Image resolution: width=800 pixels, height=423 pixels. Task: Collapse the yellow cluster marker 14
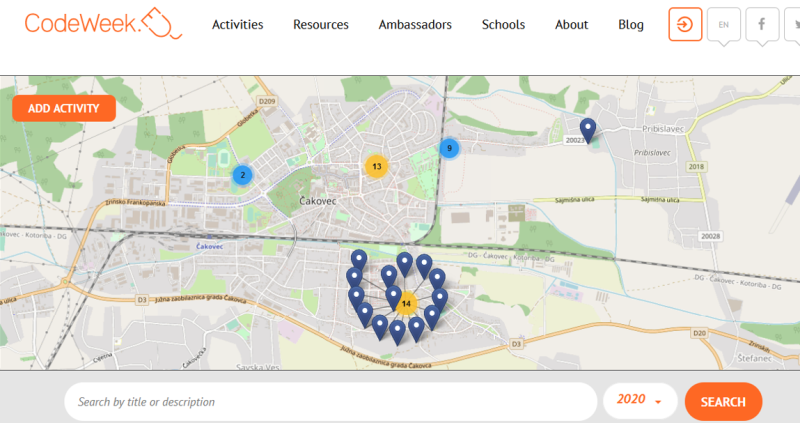406,304
